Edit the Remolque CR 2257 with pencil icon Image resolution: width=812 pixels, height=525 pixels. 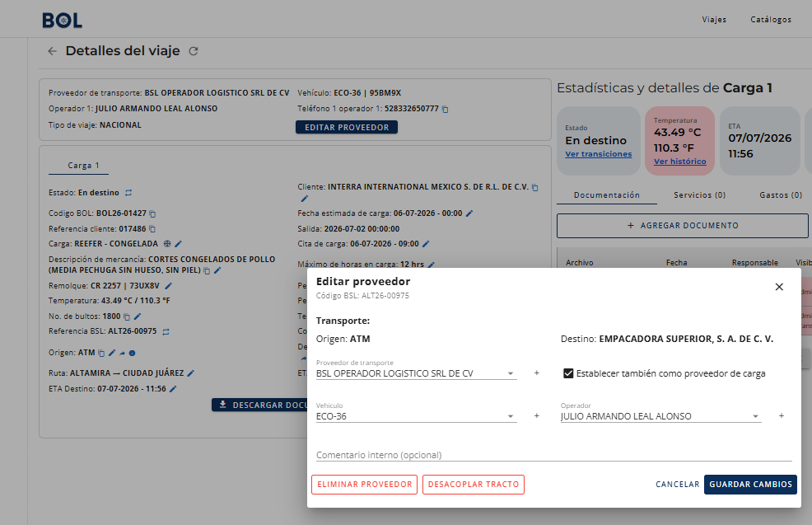168,286
